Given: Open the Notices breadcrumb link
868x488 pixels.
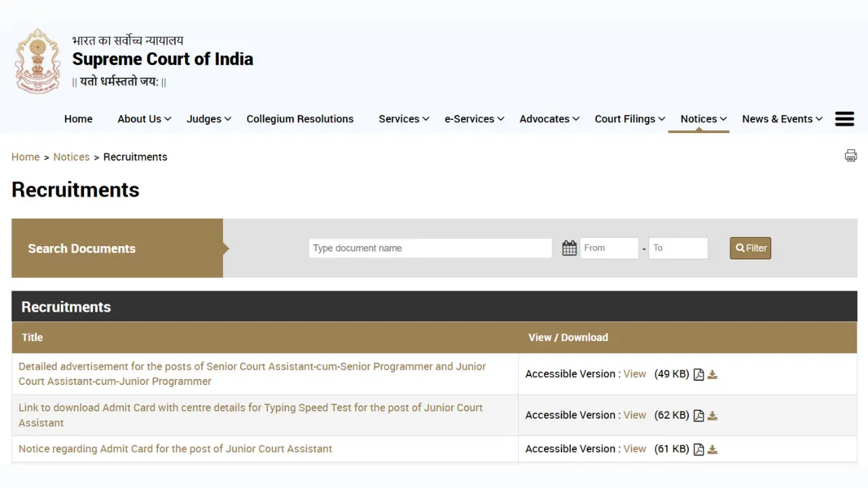Looking at the screenshot, I should 71,157.
